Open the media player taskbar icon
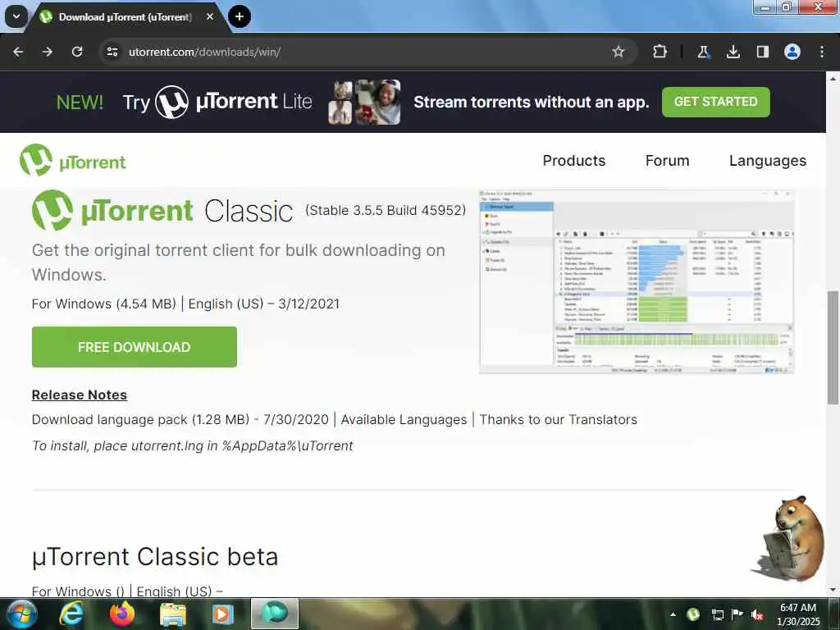This screenshot has height=630, width=840. coord(221,614)
